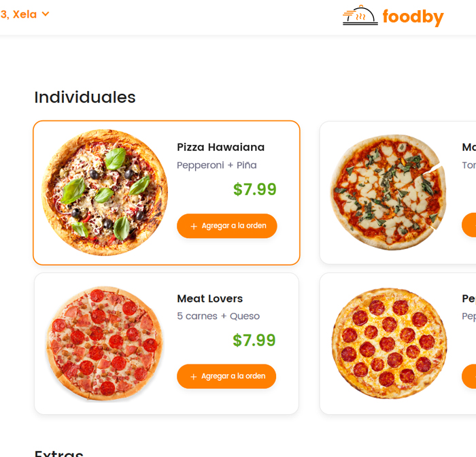476x457 pixels.
Task: Expand the Xela location chevron
Action: (46, 14)
